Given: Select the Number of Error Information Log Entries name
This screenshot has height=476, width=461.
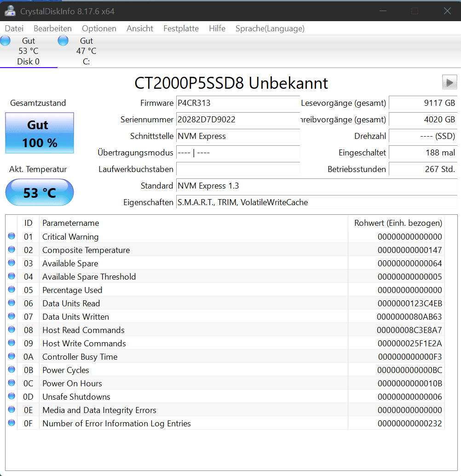Looking at the screenshot, I should (116, 424).
